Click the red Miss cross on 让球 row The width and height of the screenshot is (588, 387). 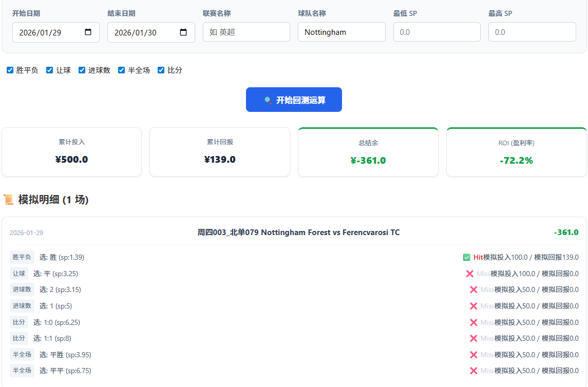click(469, 274)
